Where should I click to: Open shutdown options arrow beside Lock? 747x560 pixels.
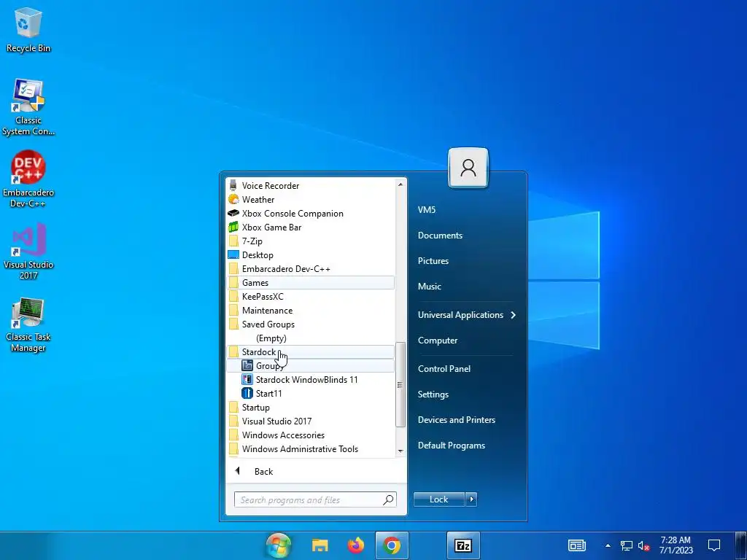click(x=471, y=499)
